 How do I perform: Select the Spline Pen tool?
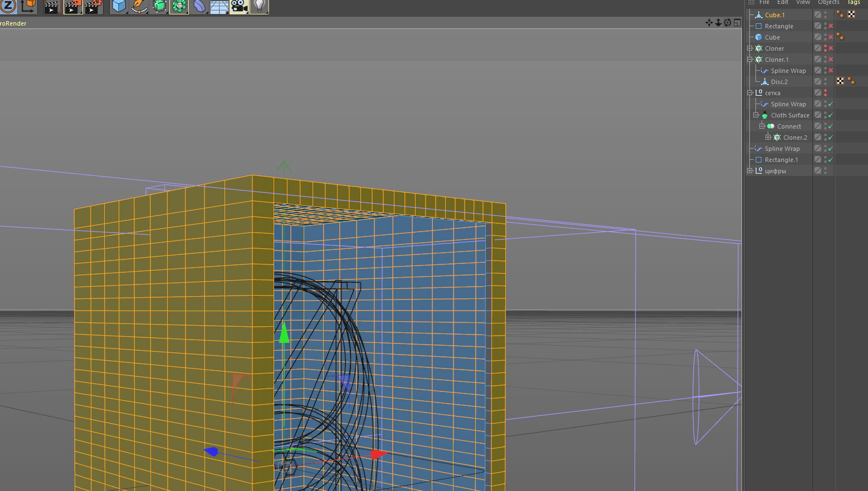[139, 7]
